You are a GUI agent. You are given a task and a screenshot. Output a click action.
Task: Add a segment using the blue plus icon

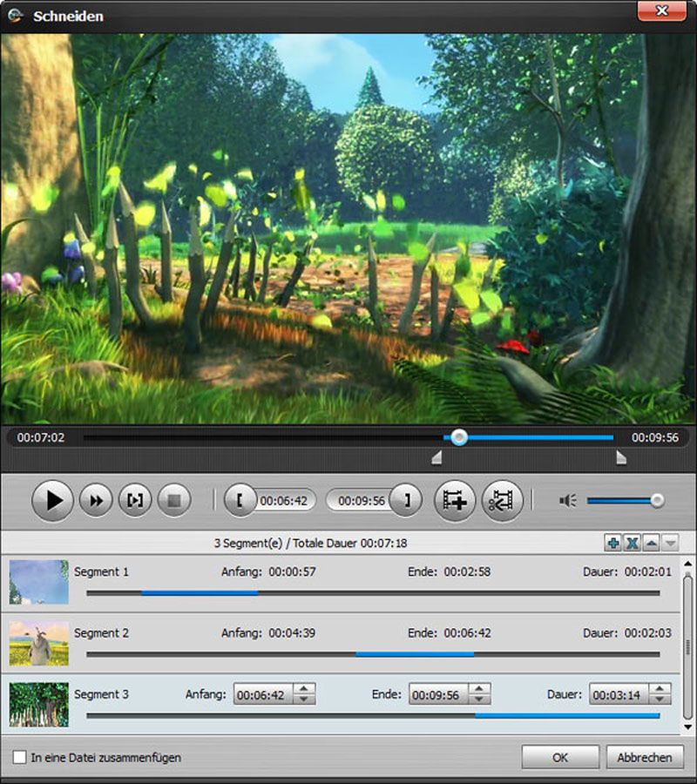[x=612, y=542]
